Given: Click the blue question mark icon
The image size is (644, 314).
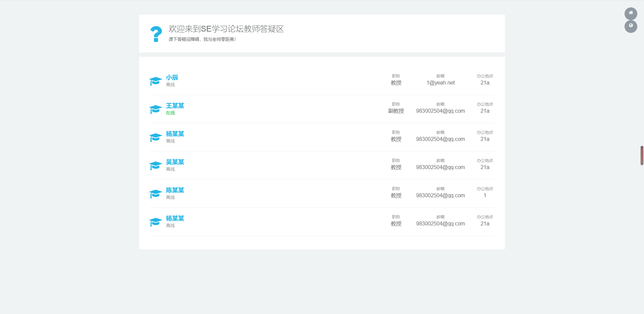Looking at the screenshot, I should coord(156,34).
